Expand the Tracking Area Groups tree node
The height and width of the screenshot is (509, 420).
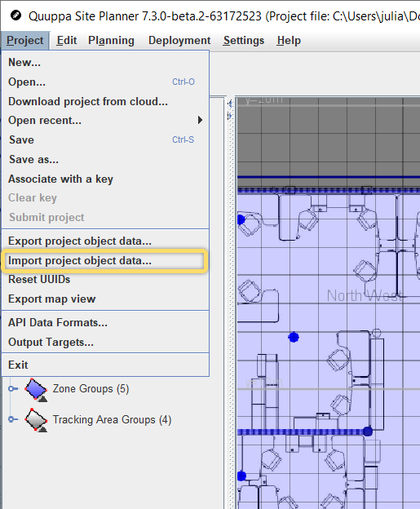coord(13,419)
